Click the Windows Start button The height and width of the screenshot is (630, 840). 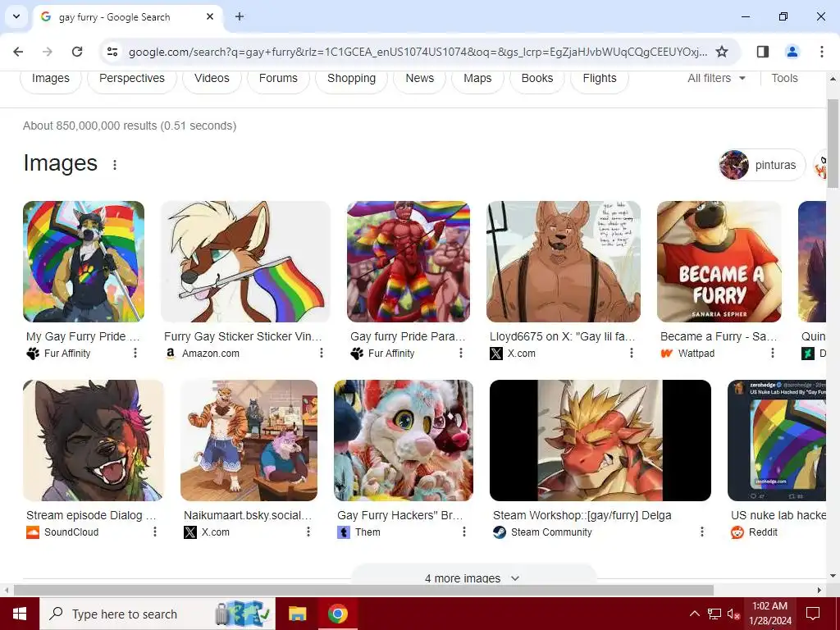pos(20,614)
